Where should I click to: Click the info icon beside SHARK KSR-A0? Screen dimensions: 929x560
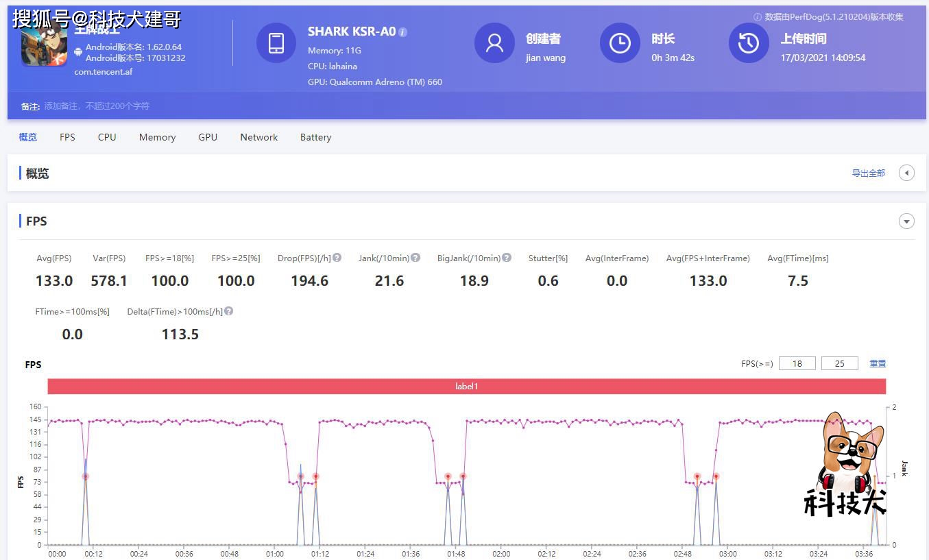pos(403,32)
